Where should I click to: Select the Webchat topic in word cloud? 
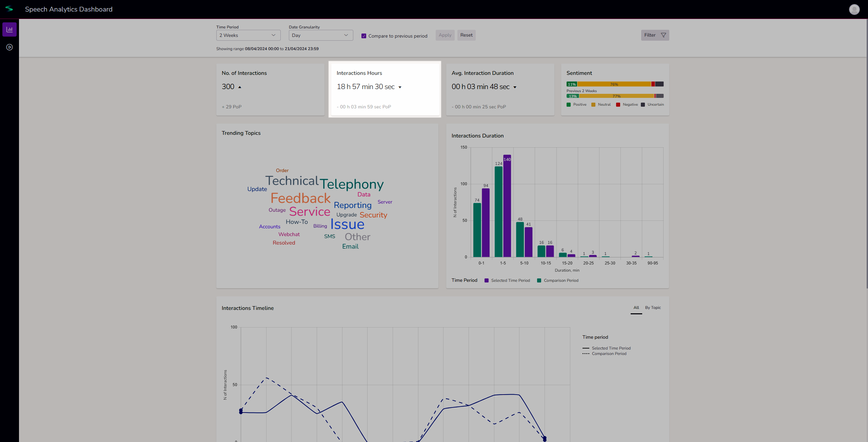[289, 234]
